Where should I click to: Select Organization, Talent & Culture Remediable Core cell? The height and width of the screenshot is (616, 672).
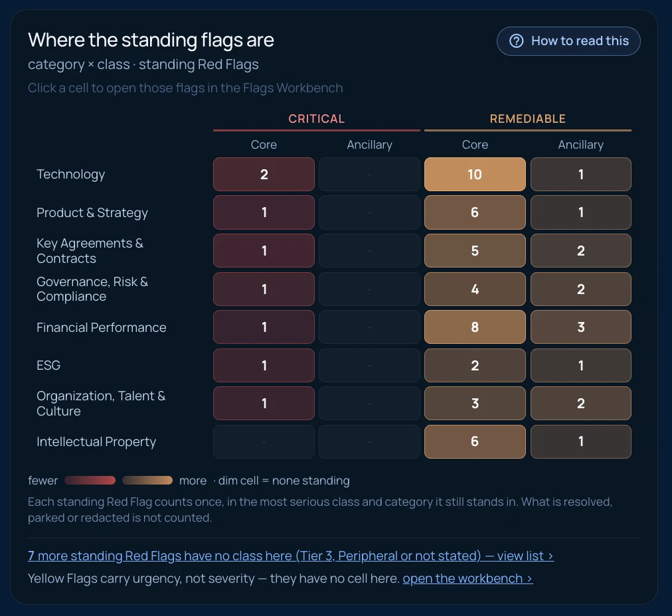pos(475,403)
